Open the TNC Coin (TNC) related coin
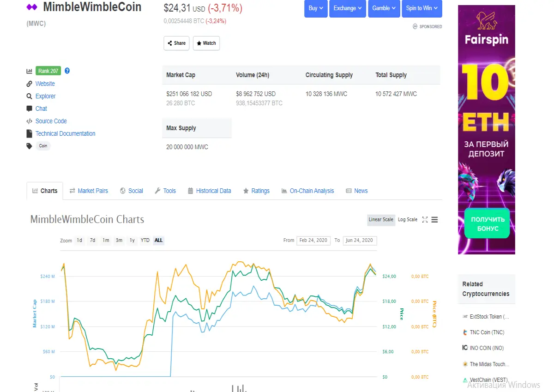Screen dimensions: 554x392 tap(487, 332)
